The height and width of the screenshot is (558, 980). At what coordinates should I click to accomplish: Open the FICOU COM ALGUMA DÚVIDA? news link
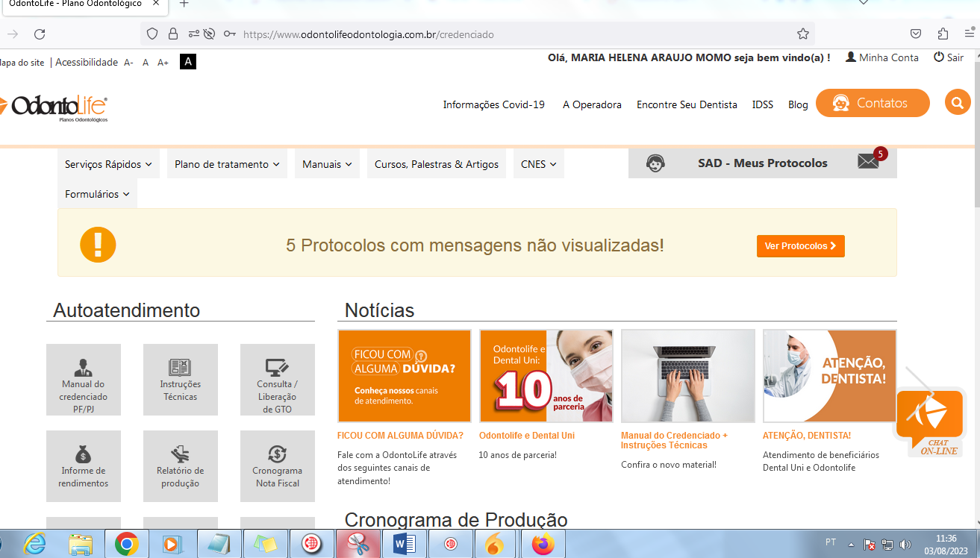tap(400, 436)
